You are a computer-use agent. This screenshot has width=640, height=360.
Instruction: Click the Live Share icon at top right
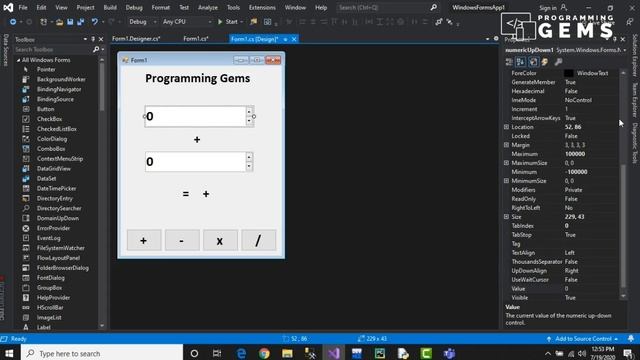(x=630, y=22)
